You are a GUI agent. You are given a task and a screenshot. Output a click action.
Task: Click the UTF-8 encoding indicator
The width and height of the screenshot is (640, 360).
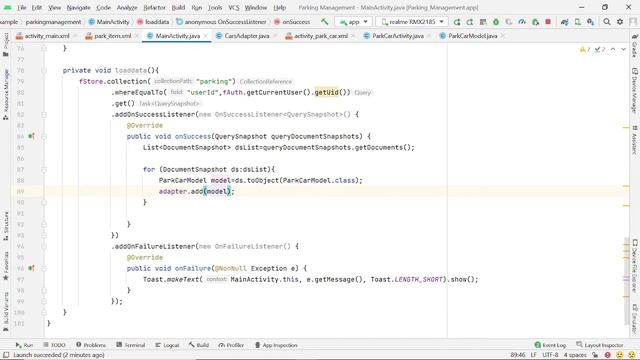550,355
